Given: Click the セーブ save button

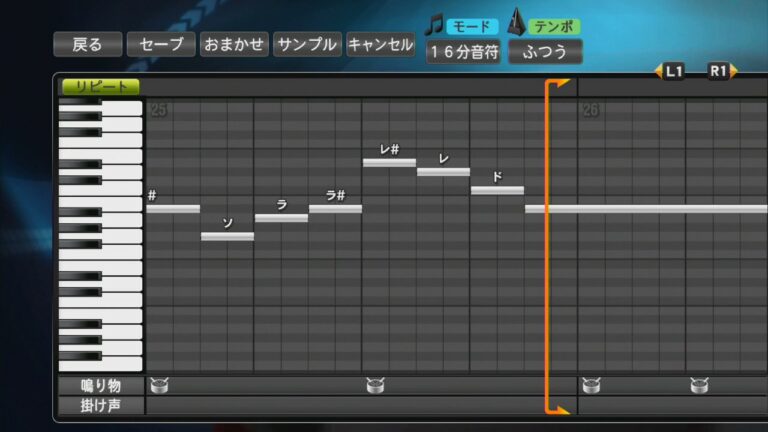Looking at the screenshot, I should click(x=161, y=44).
